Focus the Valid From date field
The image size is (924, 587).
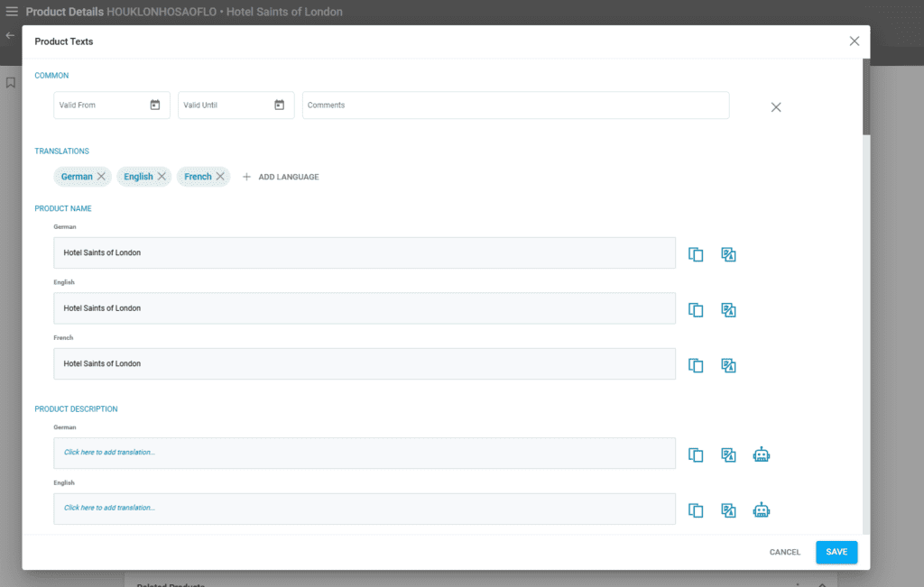(112, 105)
